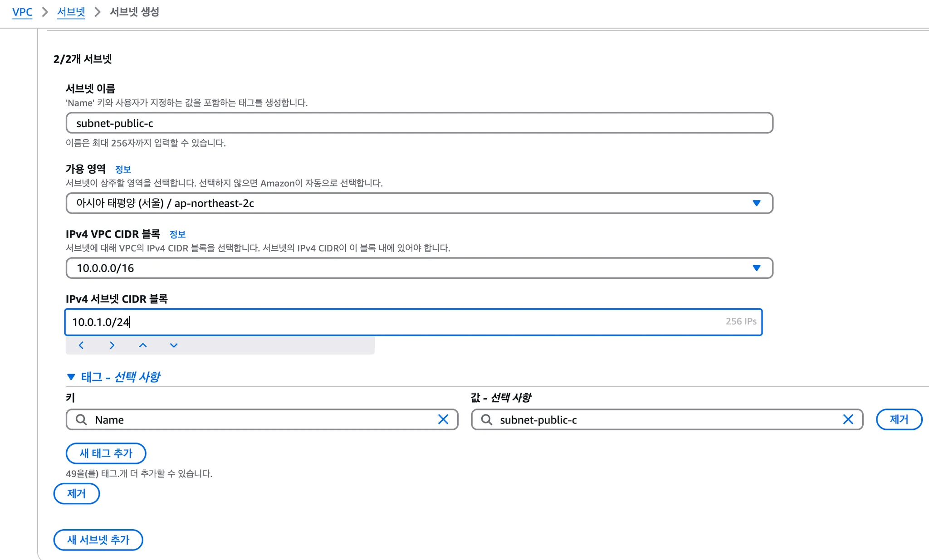Click the left arrow CIDR stepper

coord(81,345)
